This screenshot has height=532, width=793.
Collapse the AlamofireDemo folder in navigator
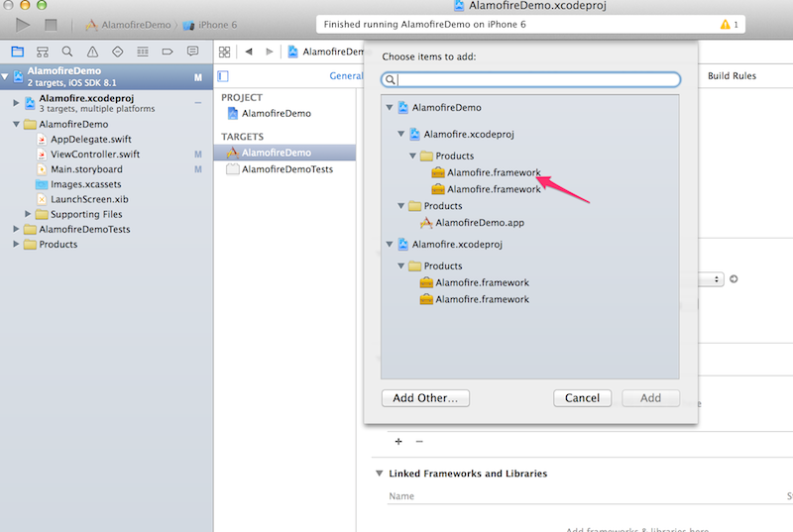(x=16, y=124)
